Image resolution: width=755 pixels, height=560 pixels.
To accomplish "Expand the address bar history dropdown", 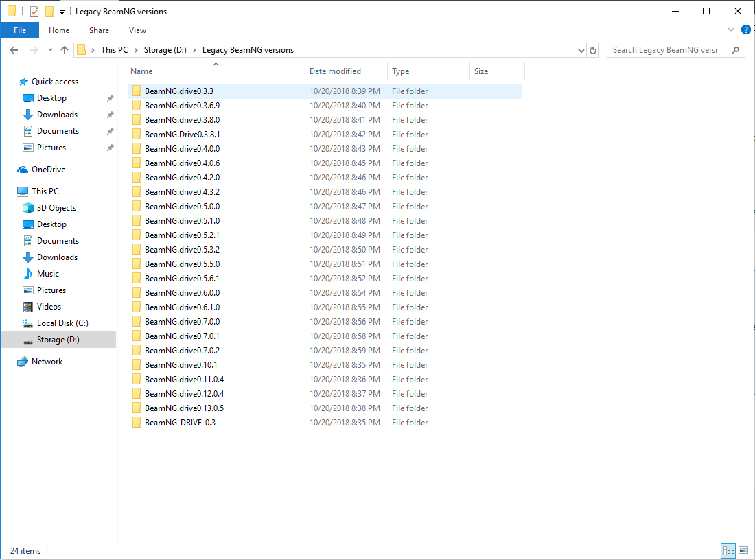I will [x=581, y=50].
